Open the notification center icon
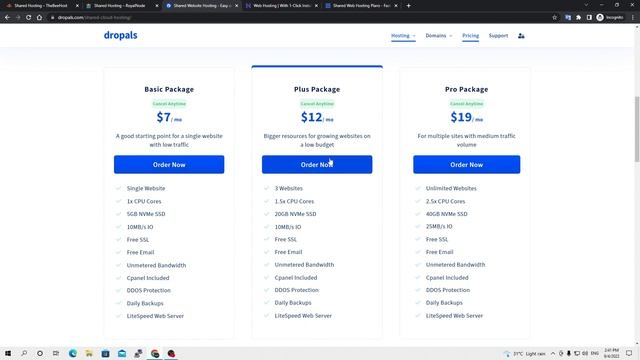This screenshot has width=640, height=360. 629,353
